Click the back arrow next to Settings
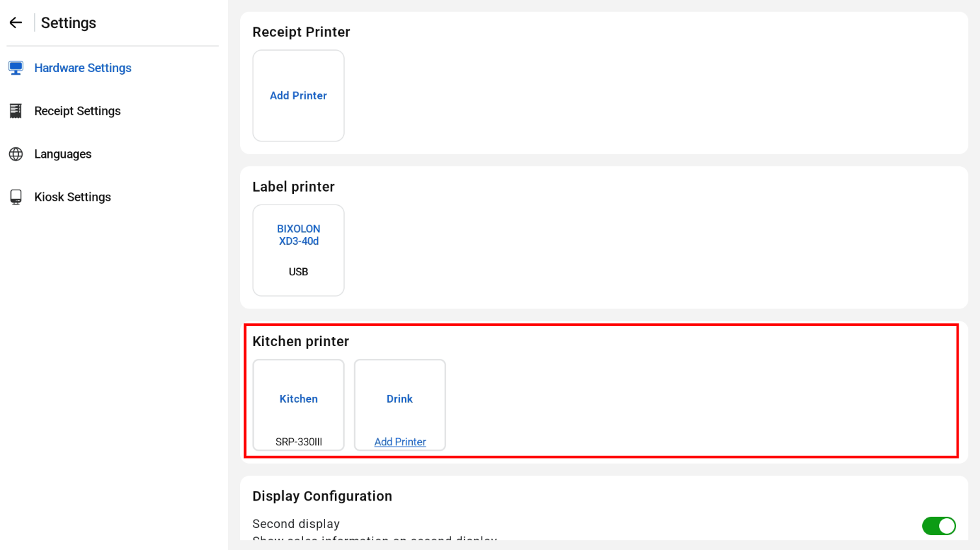Image resolution: width=980 pixels, height=550 pixels. 16,23
